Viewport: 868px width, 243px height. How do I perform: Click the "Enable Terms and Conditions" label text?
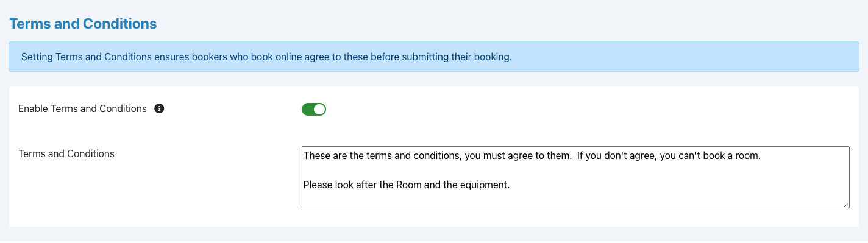point(82,109)
